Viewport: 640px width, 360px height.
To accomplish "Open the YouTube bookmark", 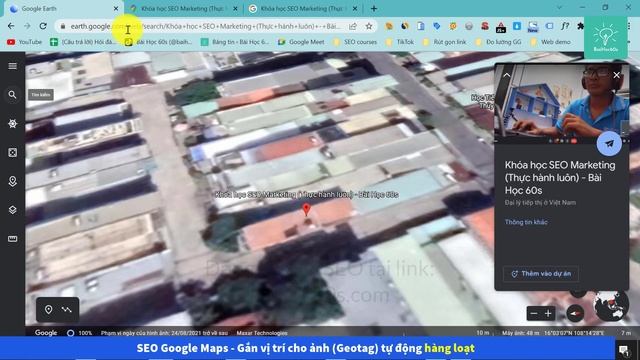I will 24,42.
